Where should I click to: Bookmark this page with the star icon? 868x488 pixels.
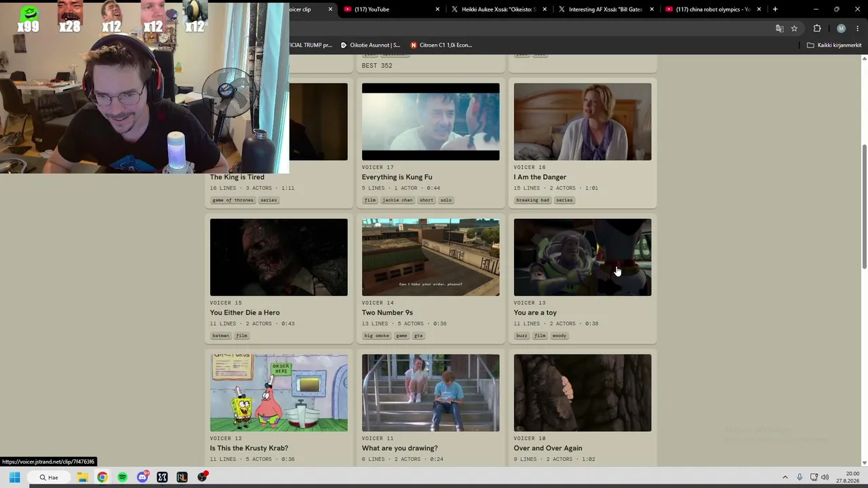click(794, 28)
